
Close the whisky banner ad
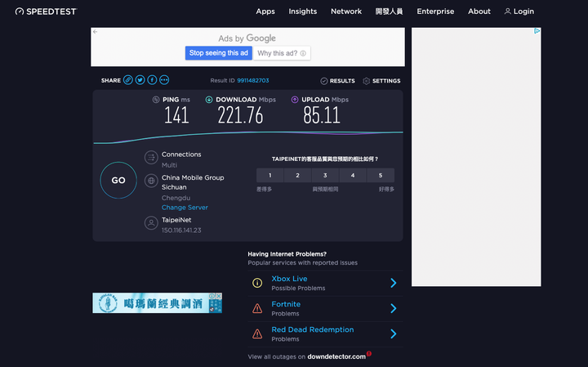pyautogui.click(x=219, y=296)
